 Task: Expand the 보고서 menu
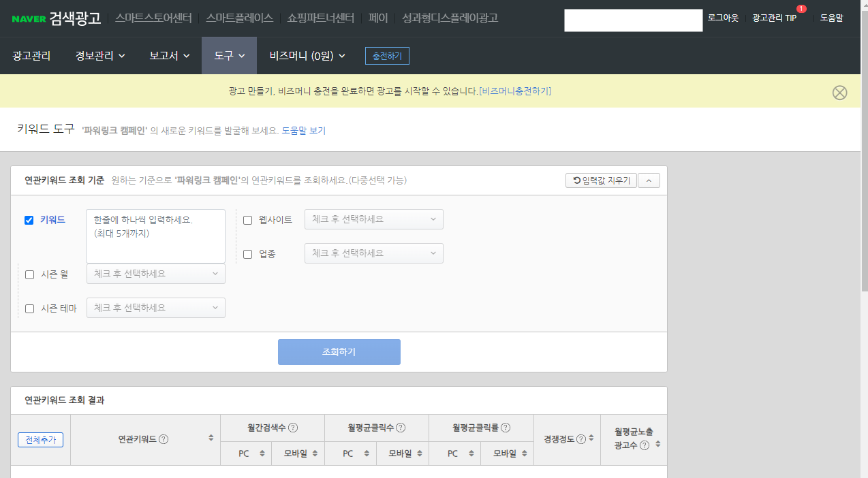point(169,56)
